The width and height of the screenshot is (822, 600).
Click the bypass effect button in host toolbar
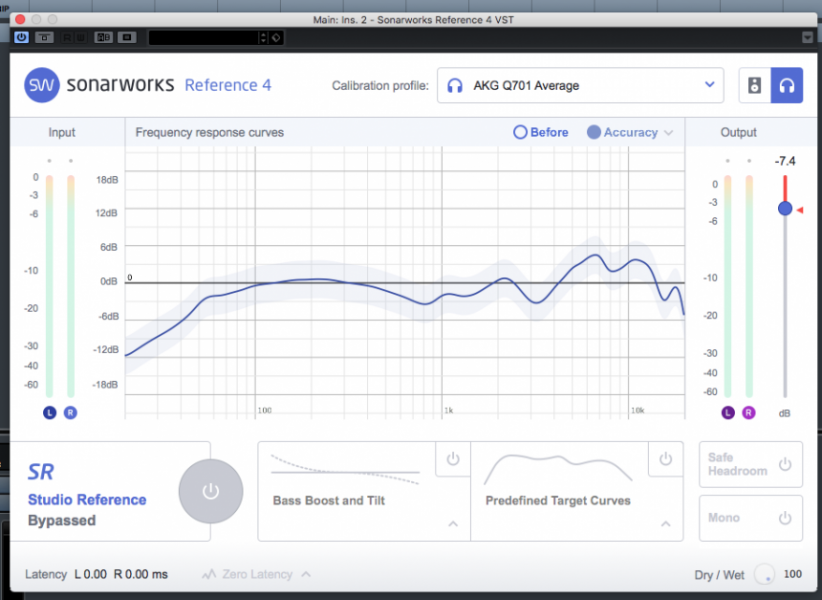45,37
